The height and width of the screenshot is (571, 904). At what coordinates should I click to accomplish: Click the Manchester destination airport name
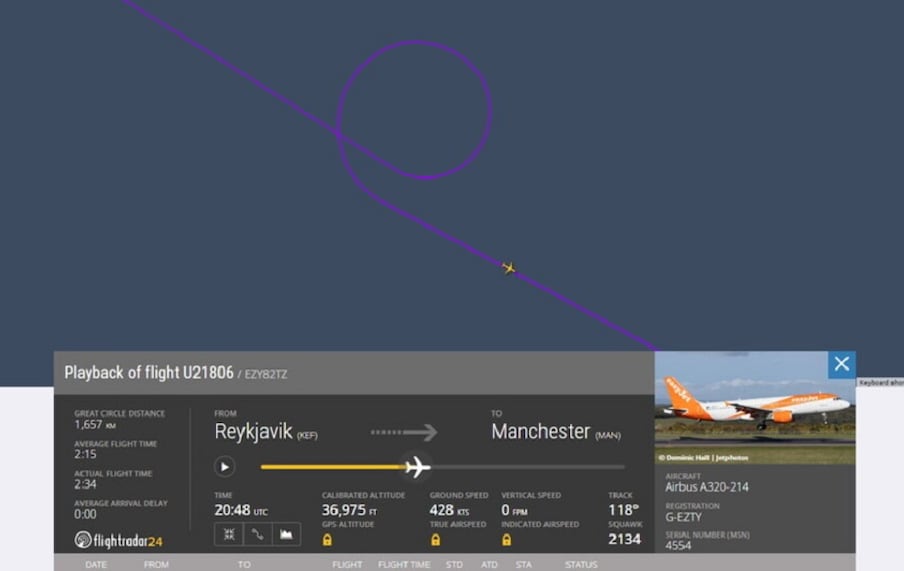tap(541, 431)
